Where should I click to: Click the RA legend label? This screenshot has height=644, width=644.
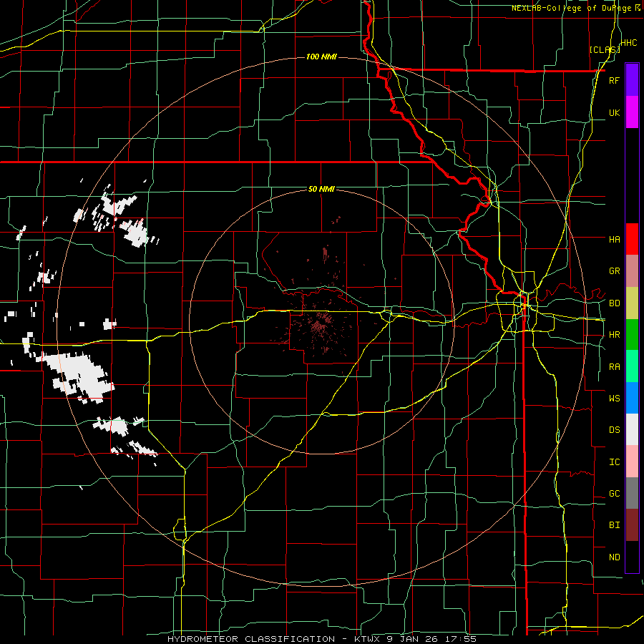[614, 367]
